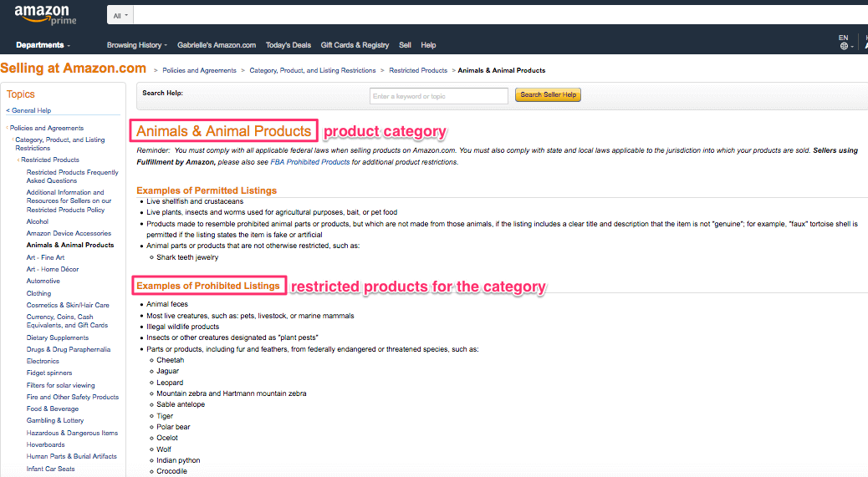Open the FBA Prohibited Products link
868x477 pixels.
(x=310, y=162)
